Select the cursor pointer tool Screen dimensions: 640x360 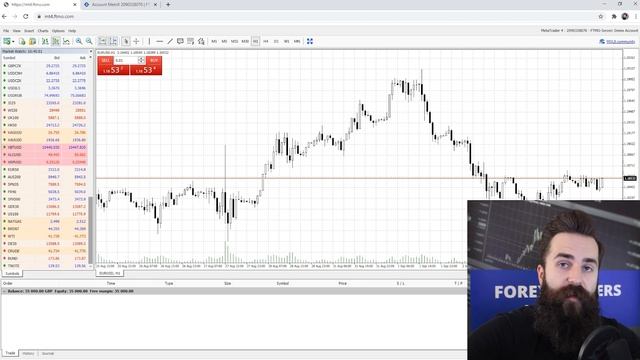[126, 41]
